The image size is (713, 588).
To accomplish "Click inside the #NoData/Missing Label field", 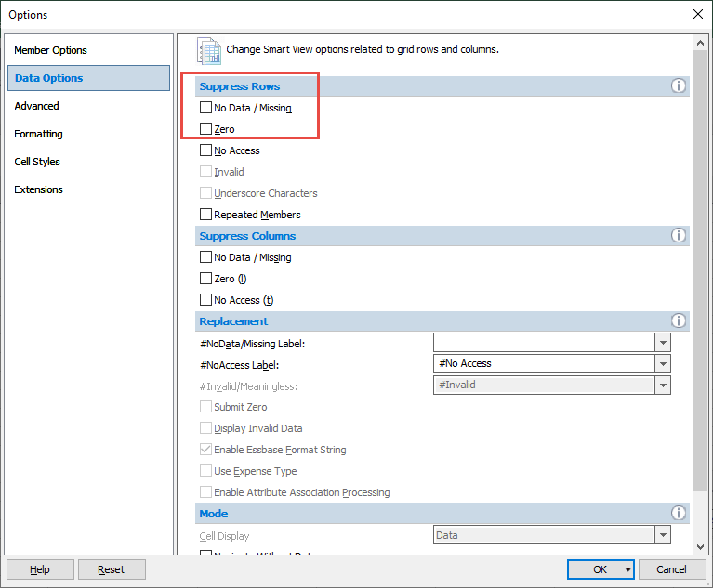I will pyautogui.click(x=544, y=343).
